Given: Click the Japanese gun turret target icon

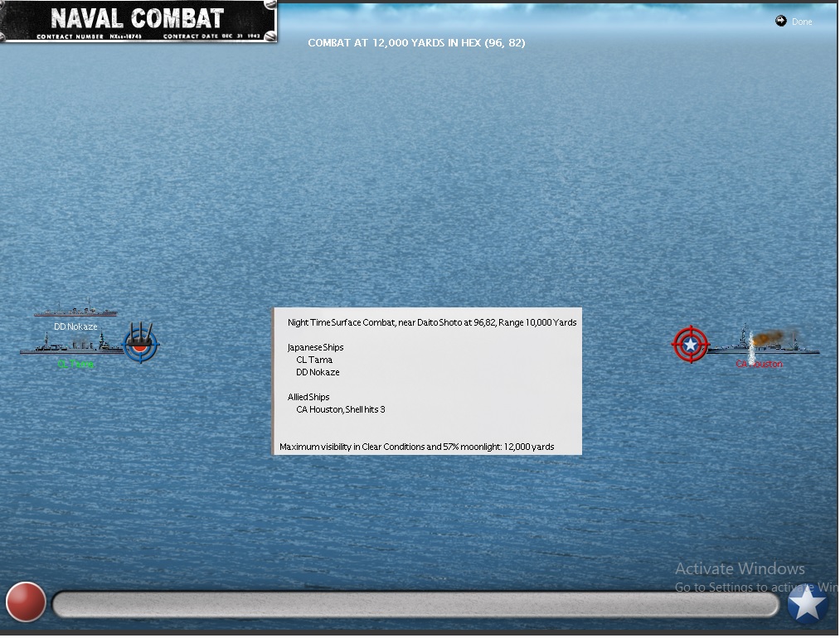Looking at the screenshot, I should [141, 342].
